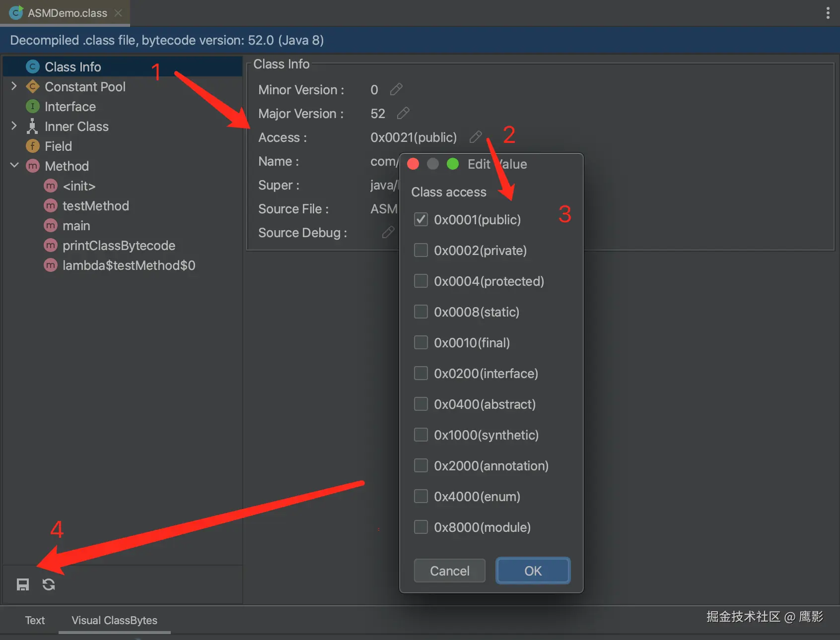The height and width of the screenshot is (640, 840).
Task: Click the refresh icon in bottom toolbar
Action: 49,584
